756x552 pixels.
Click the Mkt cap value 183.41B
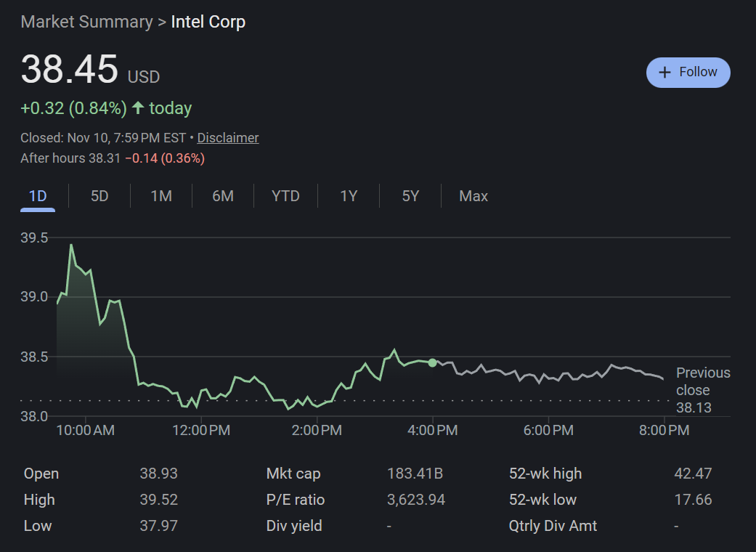coord(415,474)
